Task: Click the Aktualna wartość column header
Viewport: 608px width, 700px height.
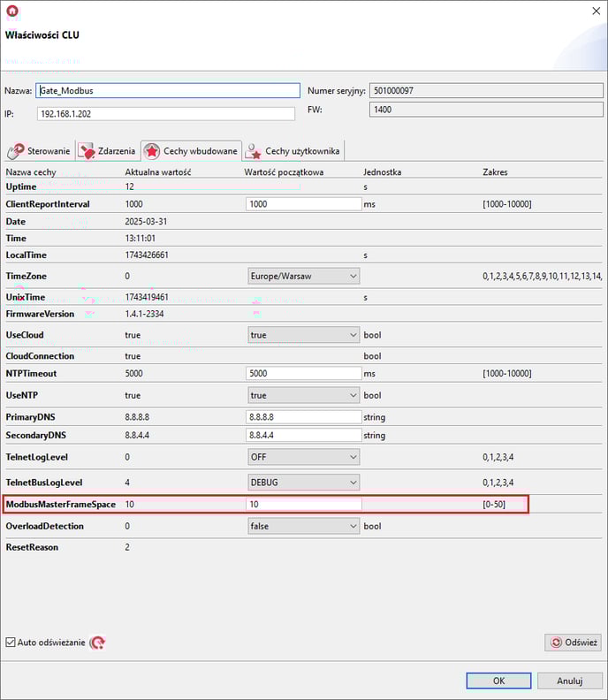Action: 158,171
